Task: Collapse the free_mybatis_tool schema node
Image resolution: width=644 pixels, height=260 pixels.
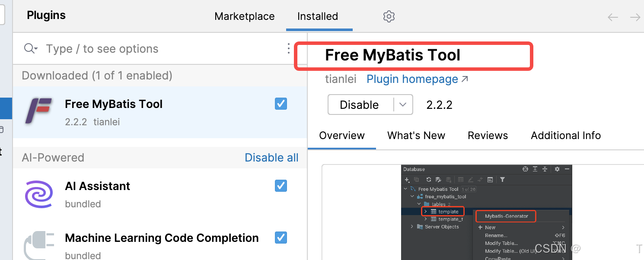Action: coord(411,197)
